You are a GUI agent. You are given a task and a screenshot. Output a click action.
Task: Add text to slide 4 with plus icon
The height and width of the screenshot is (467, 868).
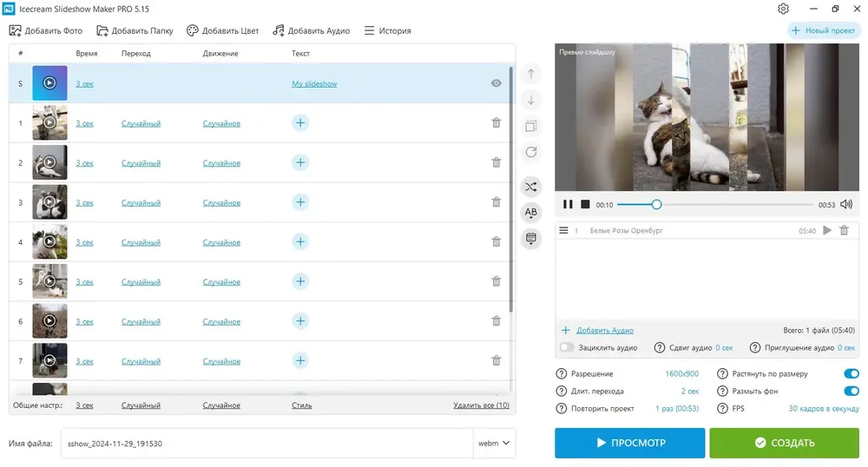300,242
